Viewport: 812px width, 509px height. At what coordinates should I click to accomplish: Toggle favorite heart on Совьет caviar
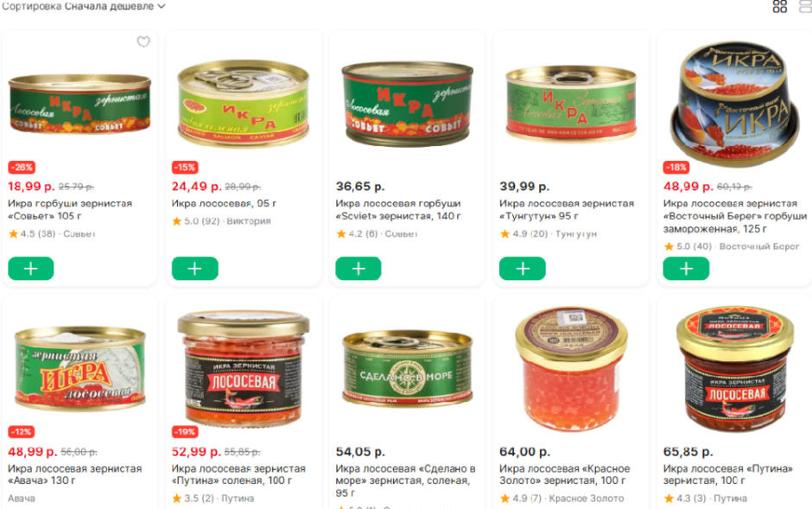pos(143,41)
